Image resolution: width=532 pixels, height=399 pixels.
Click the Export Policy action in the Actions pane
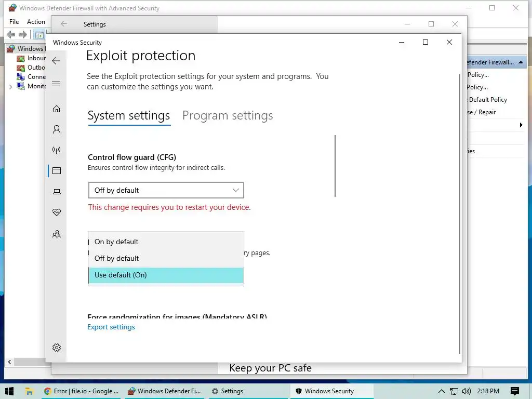pyautogui.click(x=477, y=87)
